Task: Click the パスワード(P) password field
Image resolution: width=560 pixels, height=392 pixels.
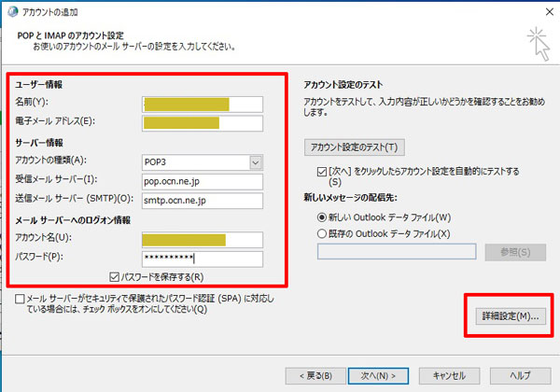Action: pos(203,259)
